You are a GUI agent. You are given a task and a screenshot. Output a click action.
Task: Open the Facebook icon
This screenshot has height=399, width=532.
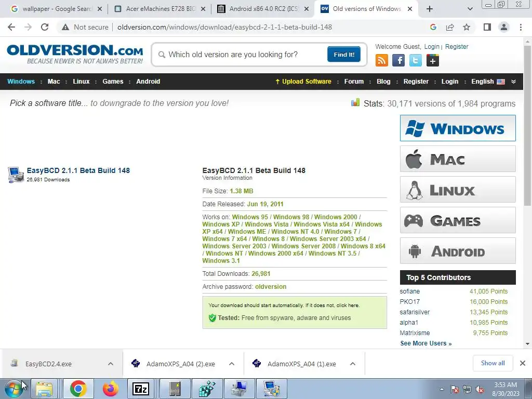tap(398, 60)
